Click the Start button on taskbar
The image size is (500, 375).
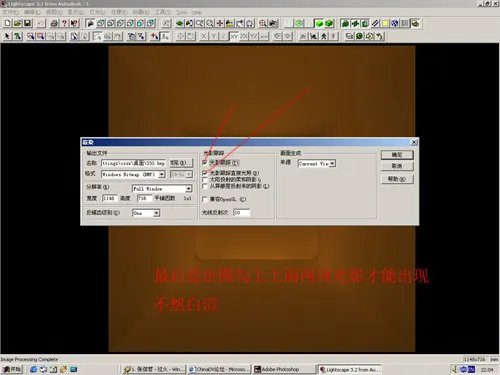click(12, 369)
